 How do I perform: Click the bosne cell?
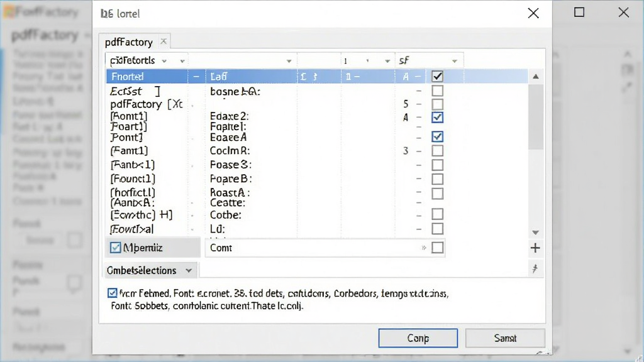click(235, 91)
